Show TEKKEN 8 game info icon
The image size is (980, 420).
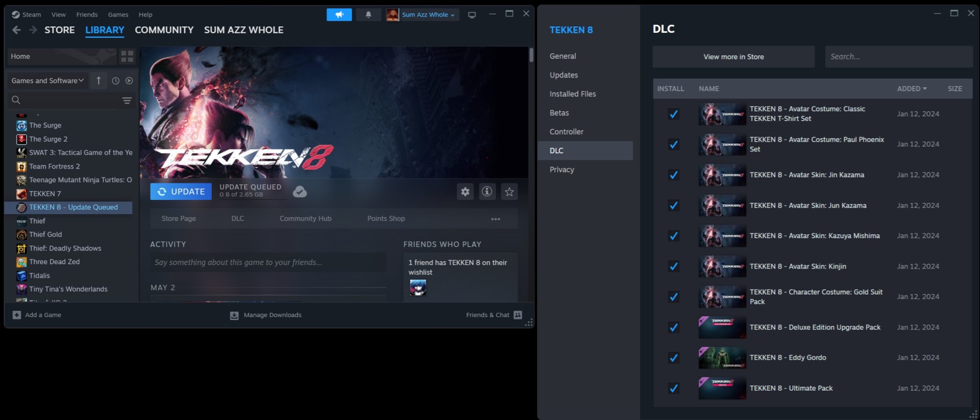(487, 192)
